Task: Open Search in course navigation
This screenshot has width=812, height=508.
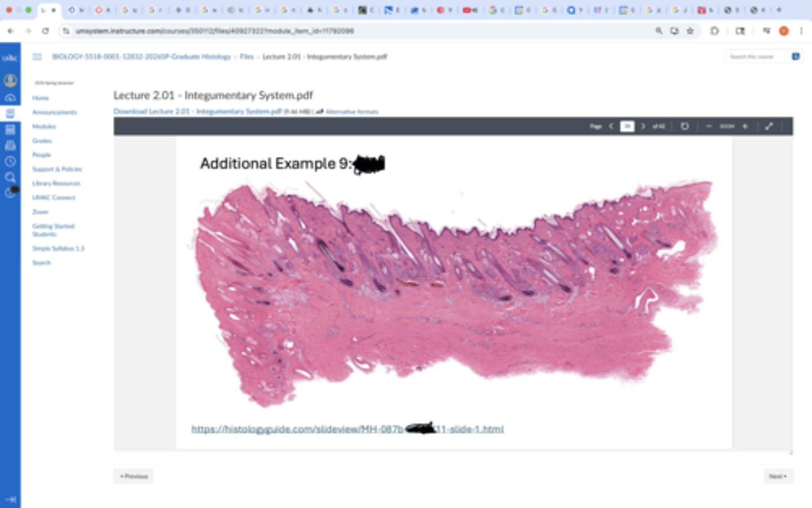Action: point(41,263)
